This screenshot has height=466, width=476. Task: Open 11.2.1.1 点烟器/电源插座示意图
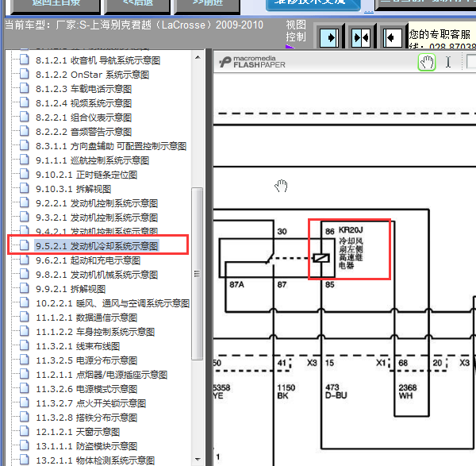click(x=102, y=375)
